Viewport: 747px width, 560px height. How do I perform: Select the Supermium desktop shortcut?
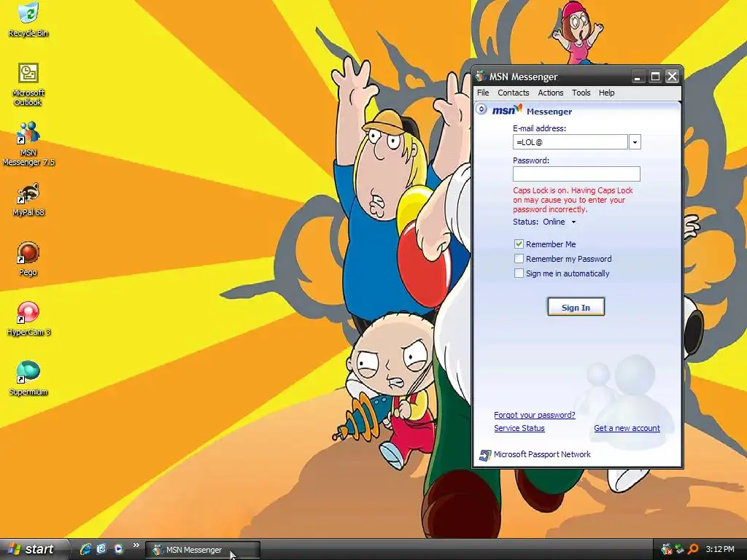coord(28,378)
